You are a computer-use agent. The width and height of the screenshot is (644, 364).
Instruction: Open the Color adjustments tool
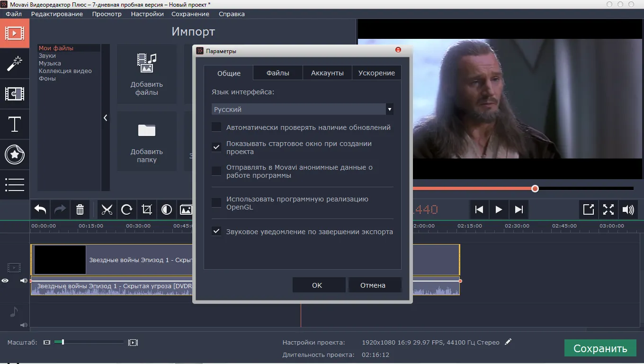(x=167, y=209)
